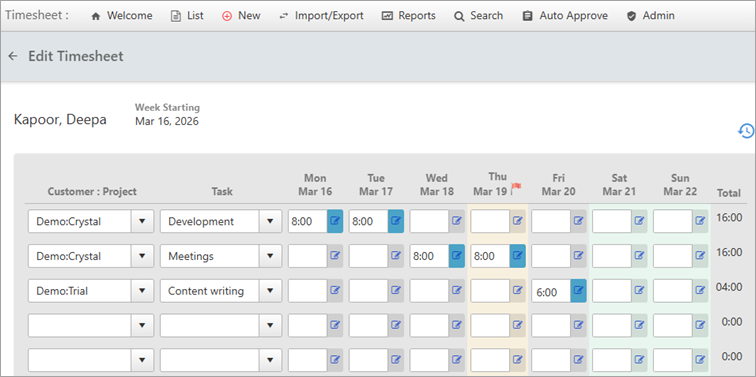The width and height of the screenshot is (756, 377).
Task: Expand Demo:Crystal project dropdown in Development row
Action: (142, 221)
